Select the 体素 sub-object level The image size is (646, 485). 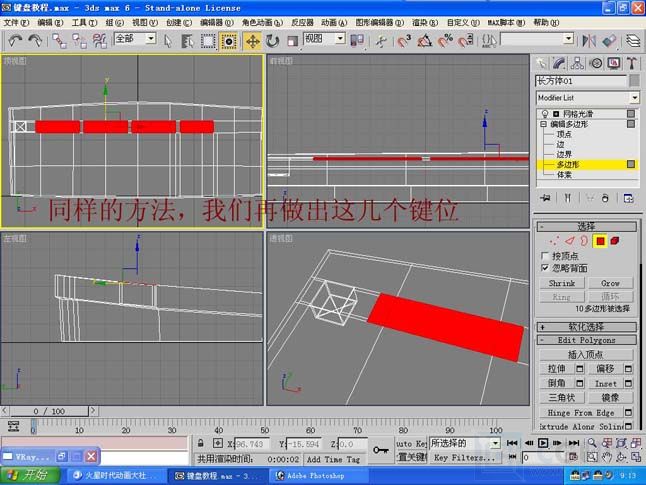[x=564, y=175]
